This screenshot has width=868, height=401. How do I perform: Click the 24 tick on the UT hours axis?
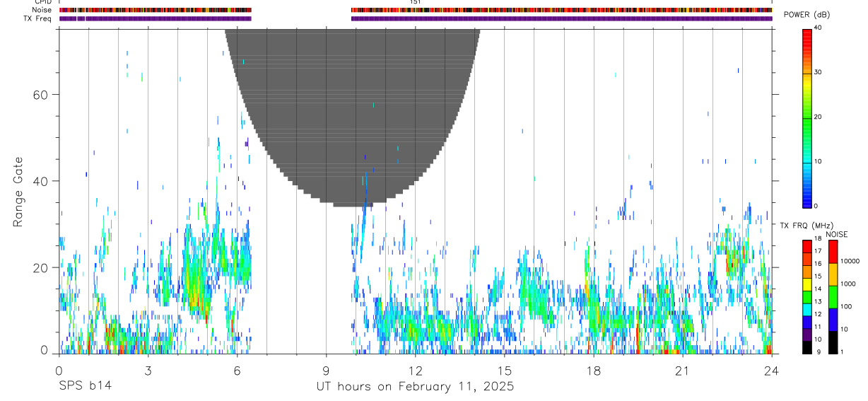[x=771, y=370]
